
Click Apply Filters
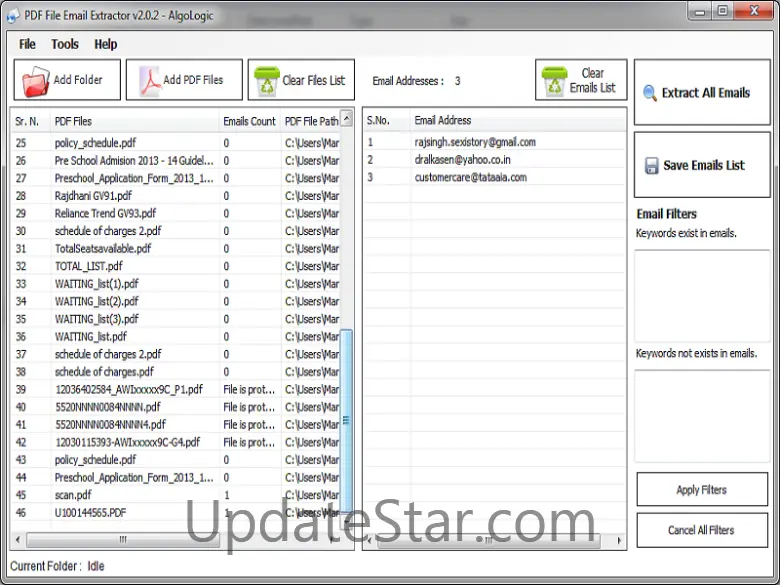tap(702, 489)
